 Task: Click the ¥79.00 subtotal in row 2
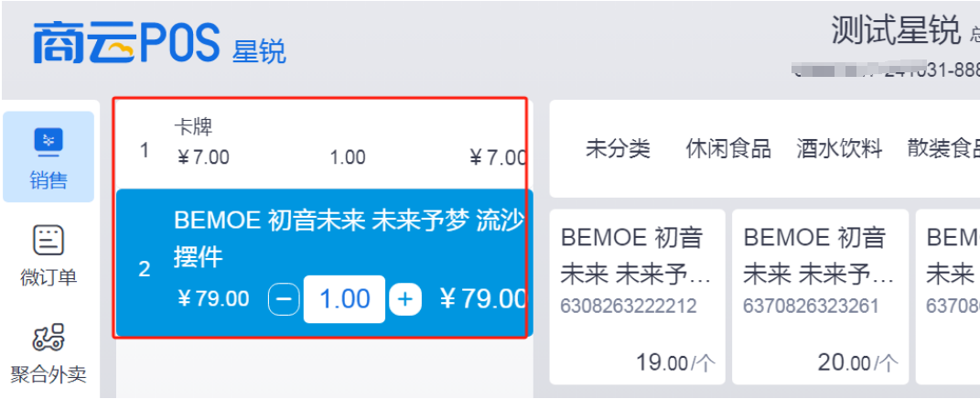(x=481, y=299)
